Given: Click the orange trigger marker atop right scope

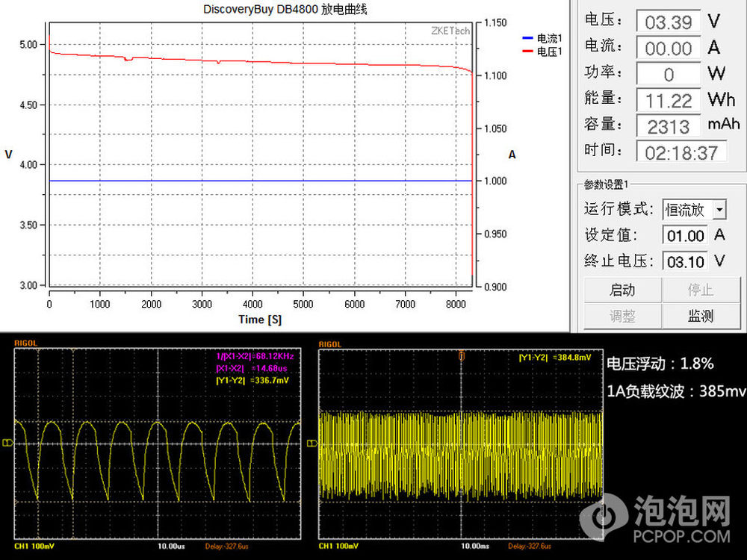Looking at the screenshot, I should point(461,355).
